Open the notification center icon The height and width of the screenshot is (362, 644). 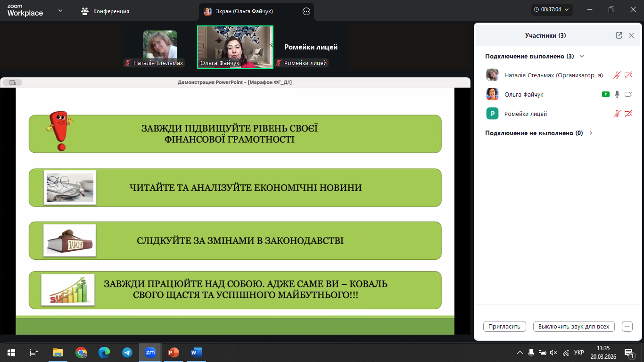(630, 353)
